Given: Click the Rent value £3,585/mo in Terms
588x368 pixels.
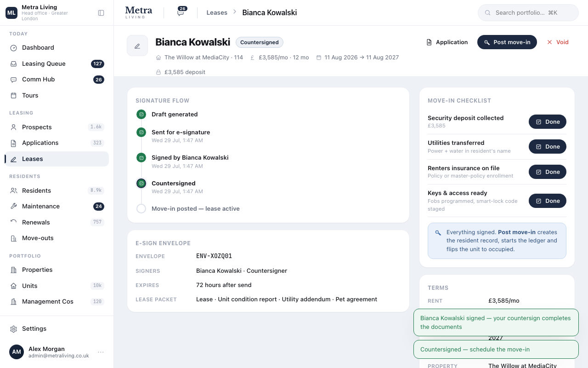Looking at the screenshot, I should pyautogui.click(x=504, y=301).
